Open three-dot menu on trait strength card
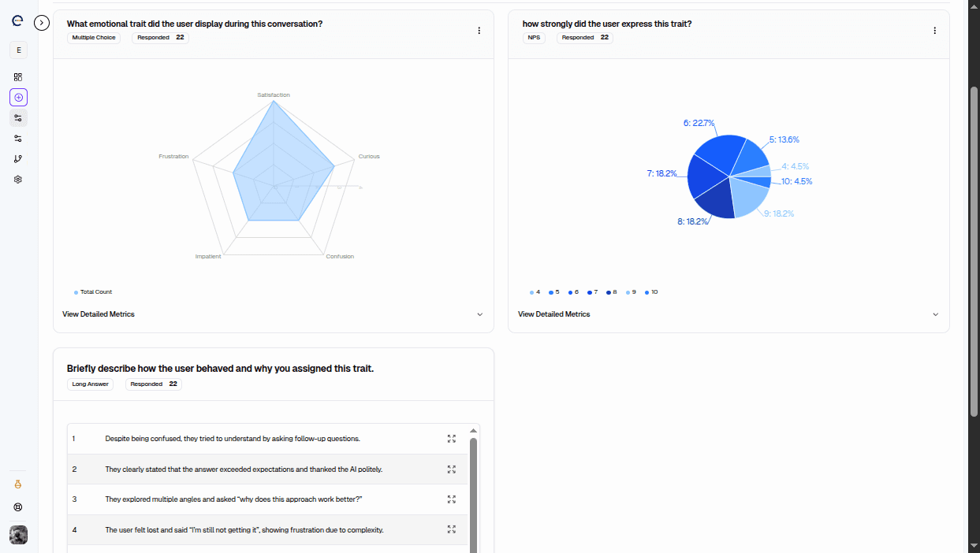This screenshot has width=980, height=553. tap(935, 31)
